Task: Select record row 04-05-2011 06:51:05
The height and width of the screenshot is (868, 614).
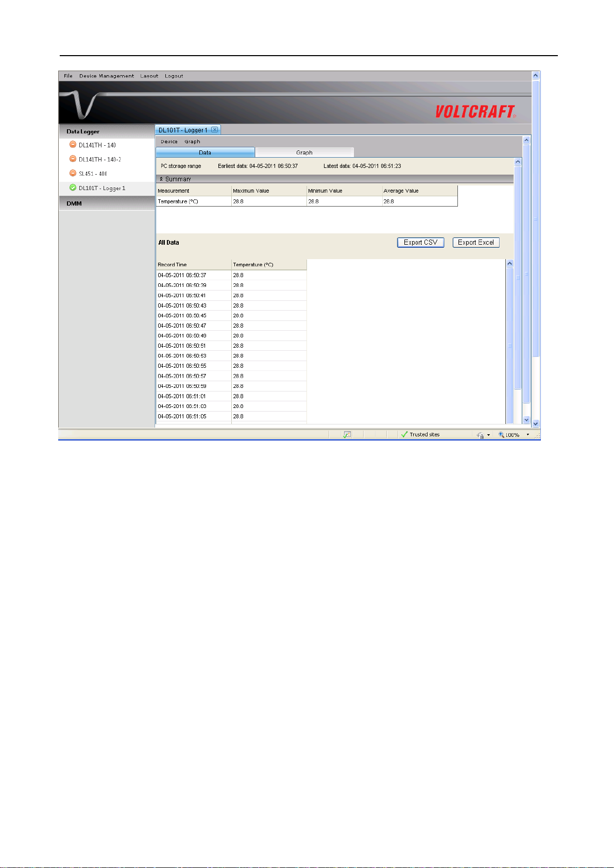Action: point(231,416)
